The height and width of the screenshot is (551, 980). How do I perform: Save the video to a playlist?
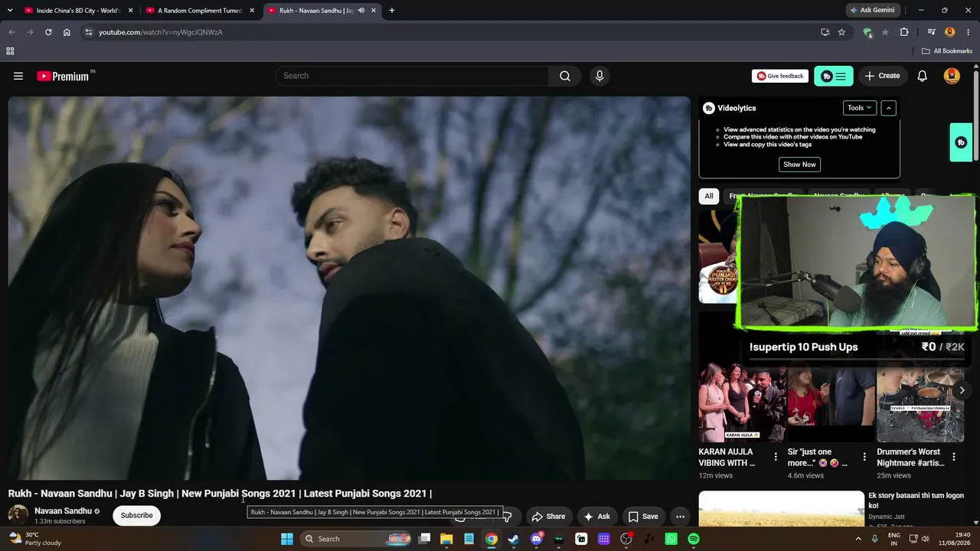643,517
